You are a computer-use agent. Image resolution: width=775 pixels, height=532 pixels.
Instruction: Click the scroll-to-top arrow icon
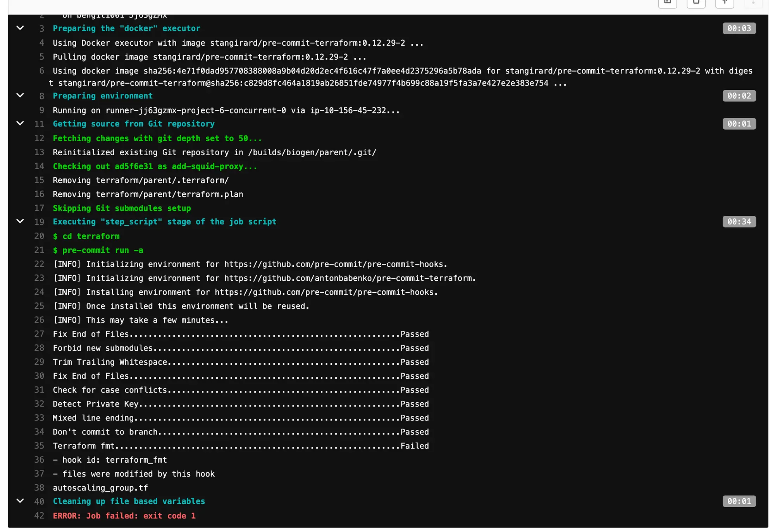coord(724,3)
